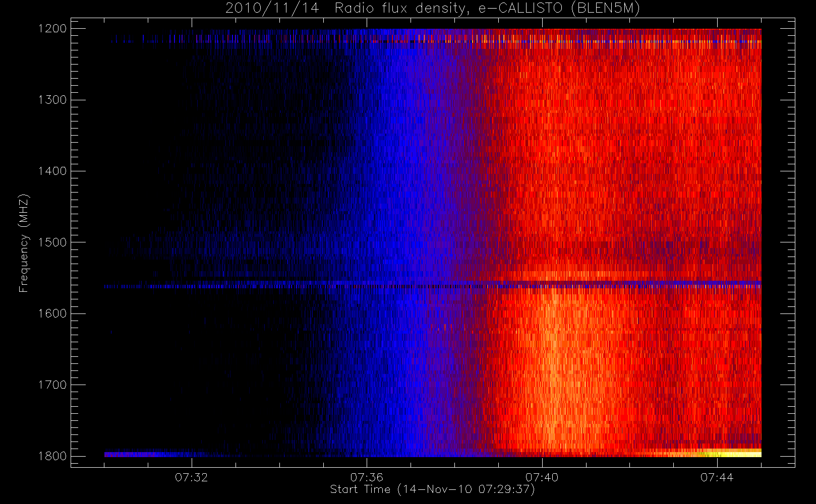Click the 07:40 time tick label

tap(542, 477)
